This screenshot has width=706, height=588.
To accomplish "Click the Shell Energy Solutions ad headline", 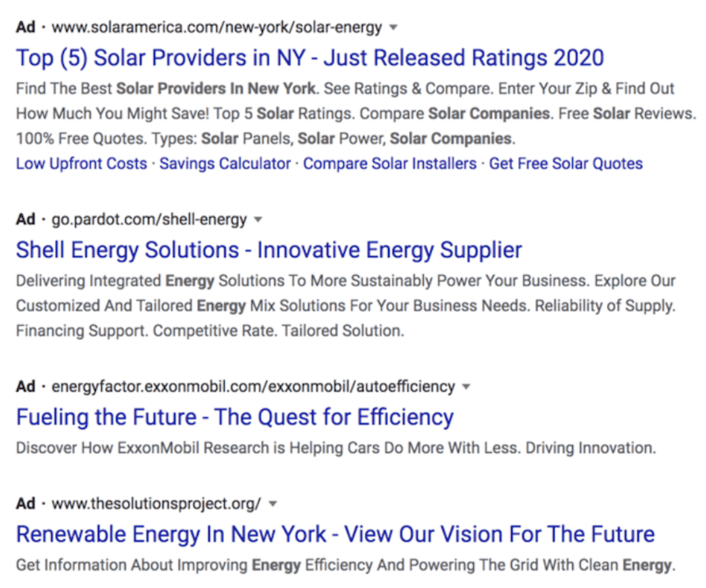I will [269, 250].
